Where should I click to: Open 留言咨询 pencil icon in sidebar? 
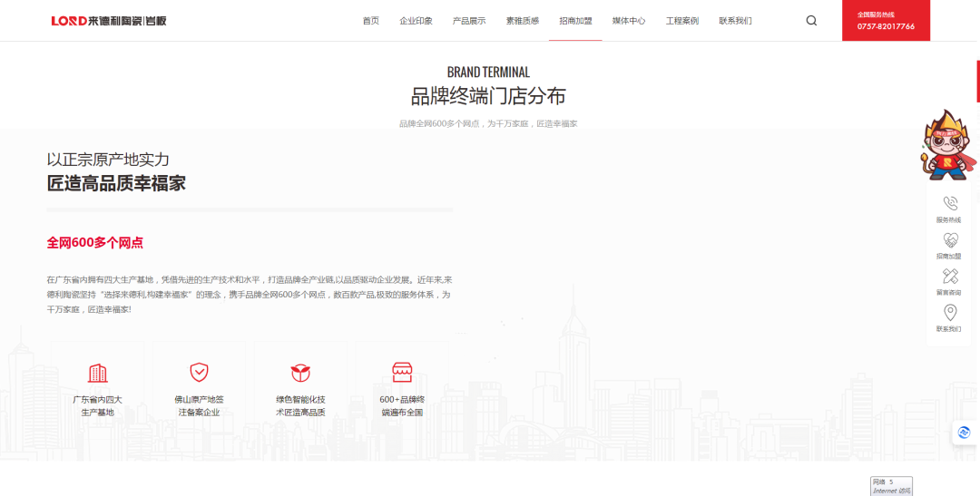(950, 277)
